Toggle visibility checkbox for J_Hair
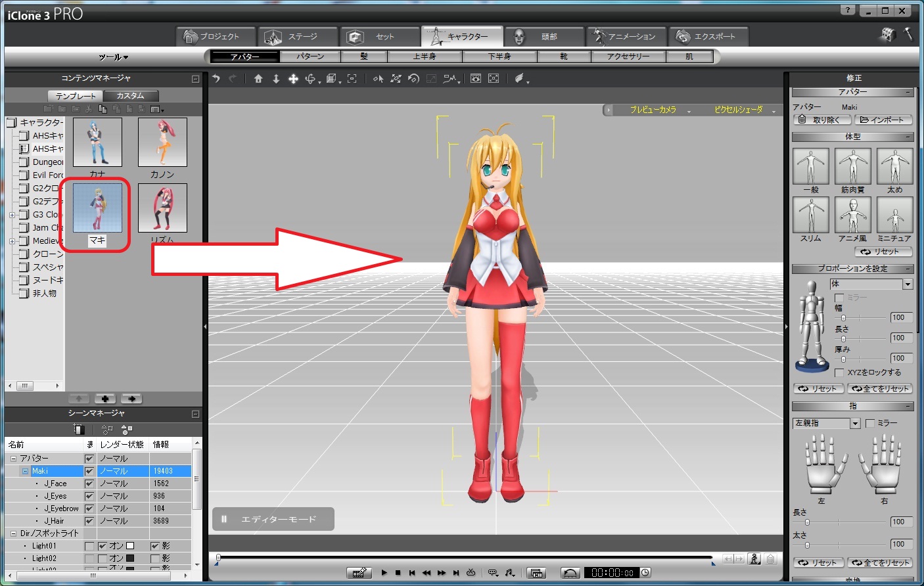 click(89, 521)
